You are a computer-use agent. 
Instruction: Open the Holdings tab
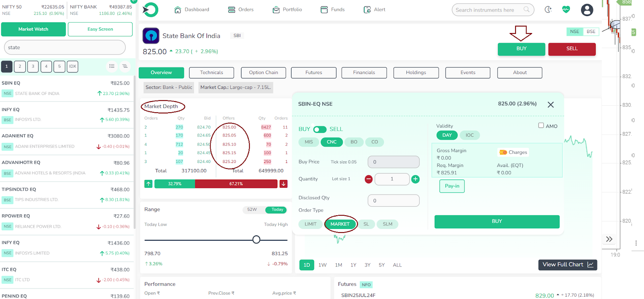coord(416,73)
